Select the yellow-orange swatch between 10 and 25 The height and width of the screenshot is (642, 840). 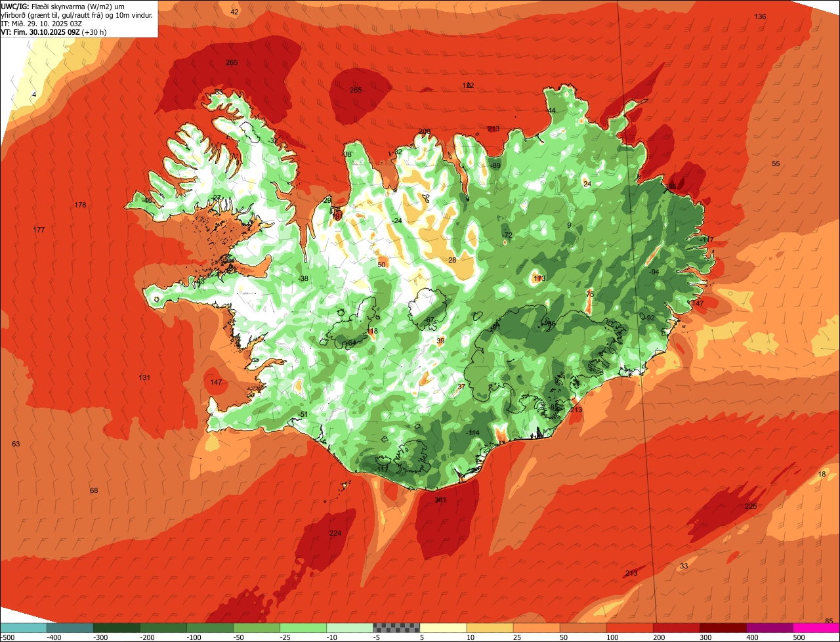pyautogui.click(x=490, y=628)
